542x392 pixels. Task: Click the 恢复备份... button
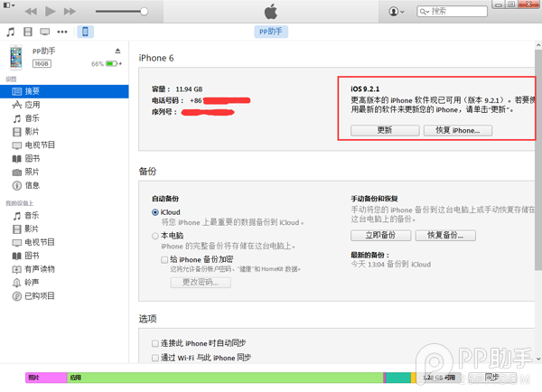445,236
